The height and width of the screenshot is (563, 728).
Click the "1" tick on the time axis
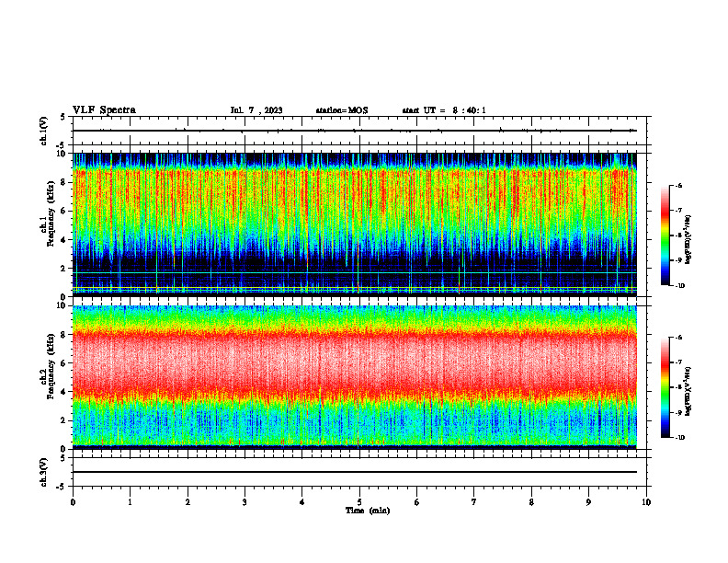click(x=130, y=502)
